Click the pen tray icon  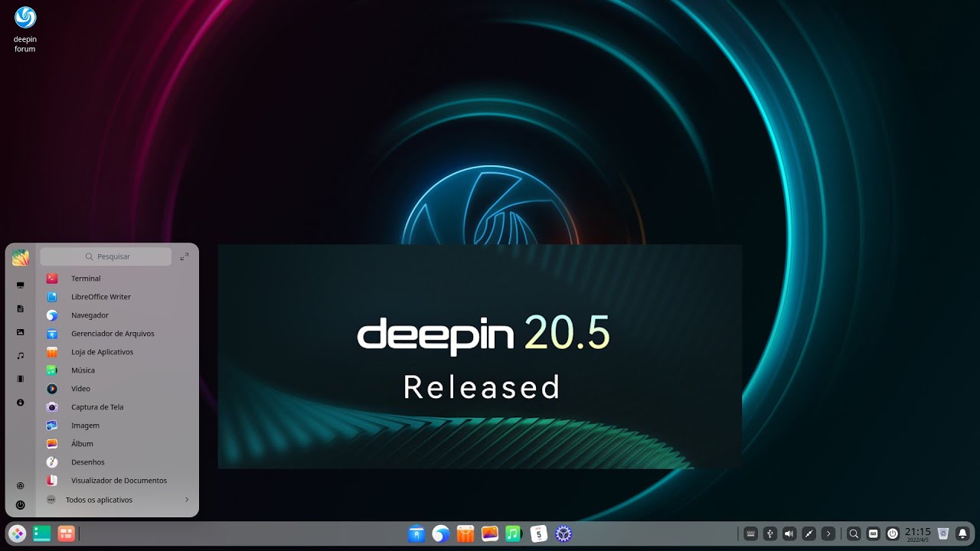[x=808, y=533]
